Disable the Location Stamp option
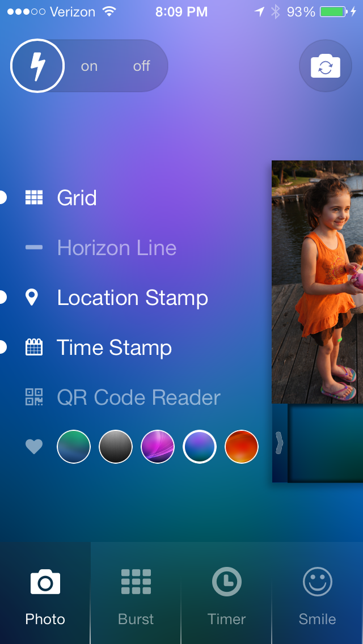The image size is (363, 644). coord(132,298)
